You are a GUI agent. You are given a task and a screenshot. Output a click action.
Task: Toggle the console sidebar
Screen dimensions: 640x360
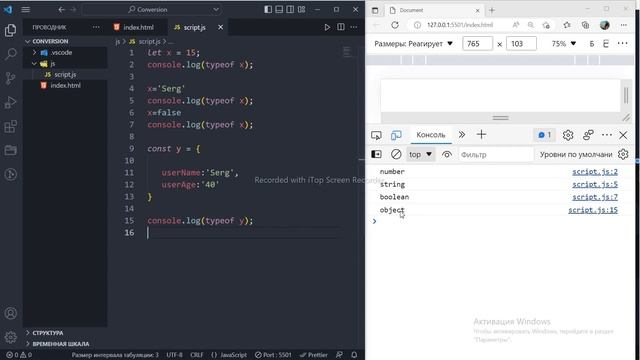[376, 154]
